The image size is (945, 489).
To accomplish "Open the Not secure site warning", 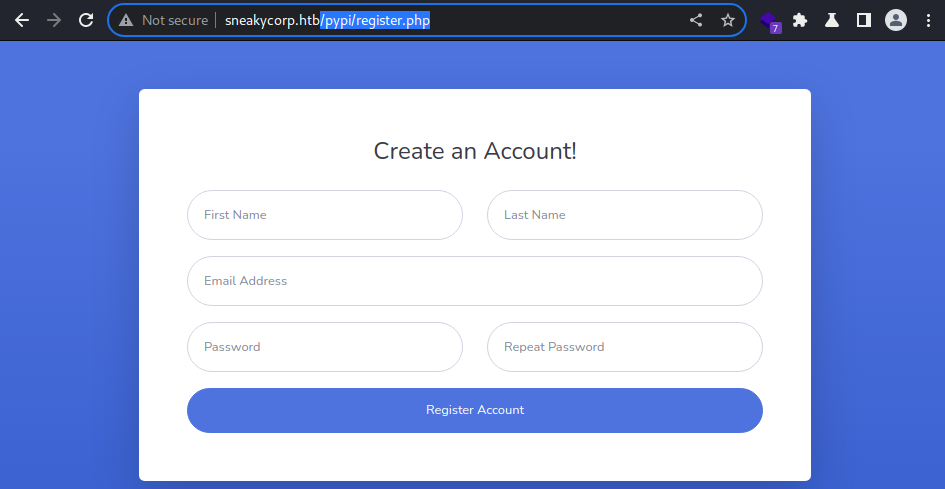I will 163,21.
